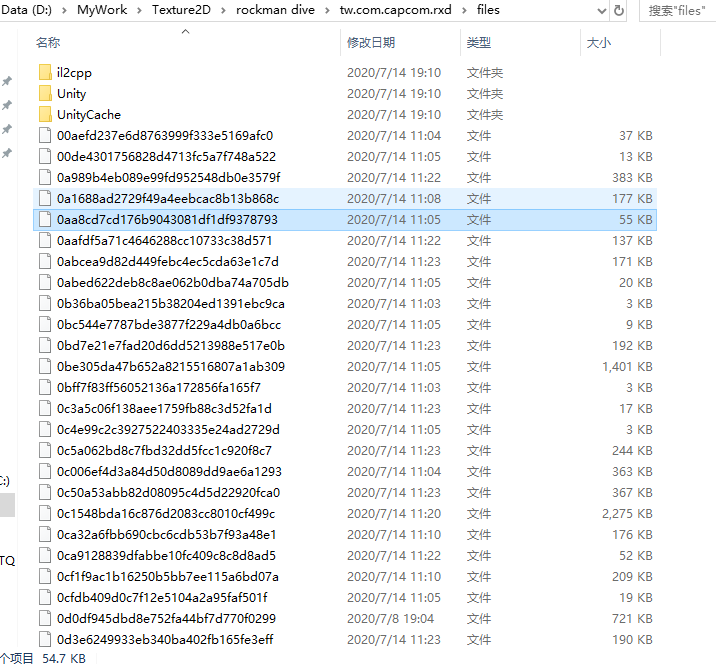The image size is (716, 666).
Task: Refresh the current folder view
Action: pyautogui.click(x=618, y=10)
